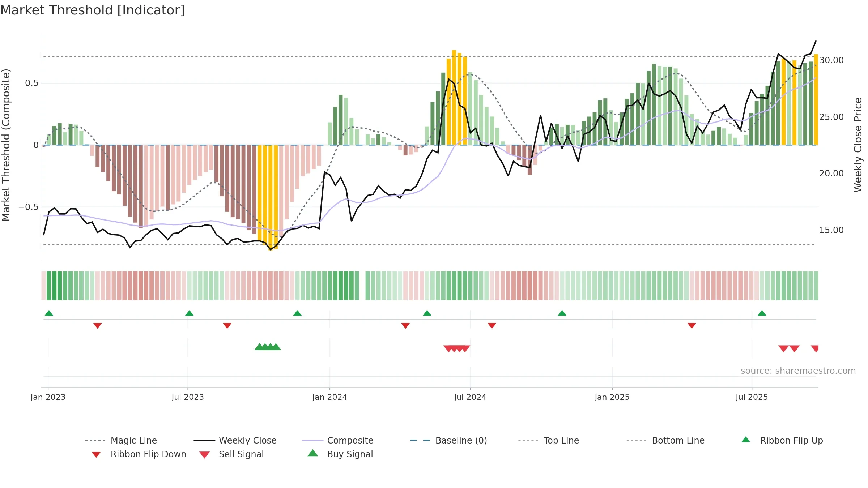Click the red triangle icon in Ribbon Flip Down legend
This screenshot has height=488, width=868.
coord(96,455)
